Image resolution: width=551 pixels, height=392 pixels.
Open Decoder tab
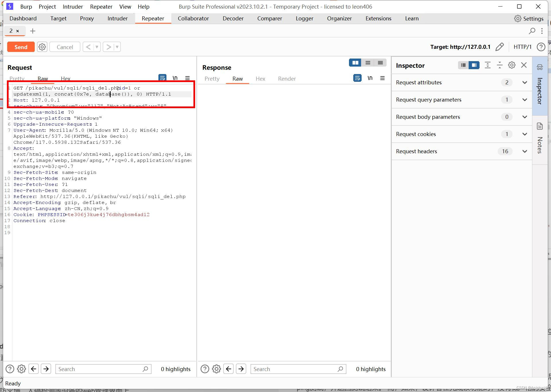[x=233, y=19]
